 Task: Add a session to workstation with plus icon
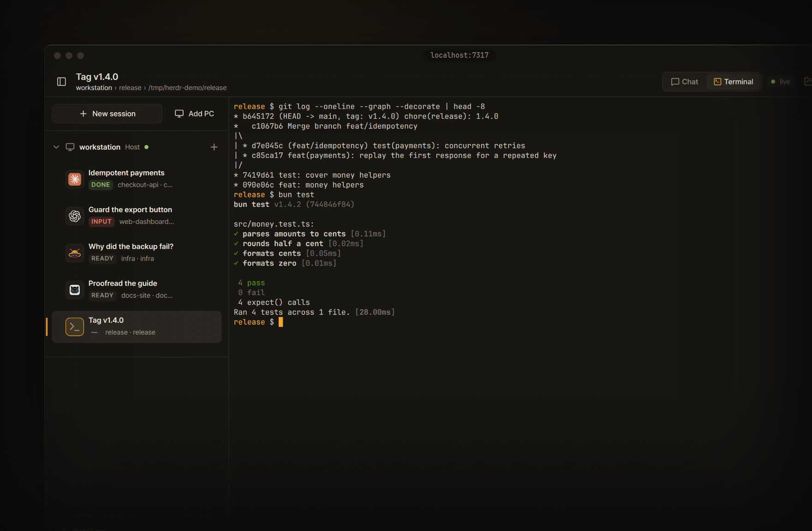(x=214, y=147)
